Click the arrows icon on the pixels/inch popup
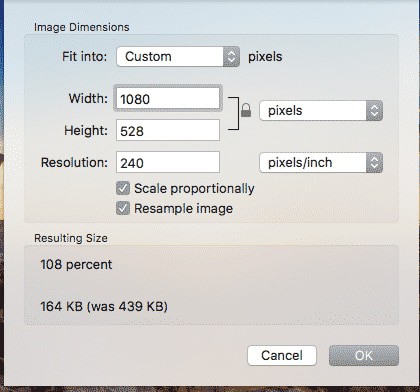This screenshot has height=392, width=420. tap(374, 163)
